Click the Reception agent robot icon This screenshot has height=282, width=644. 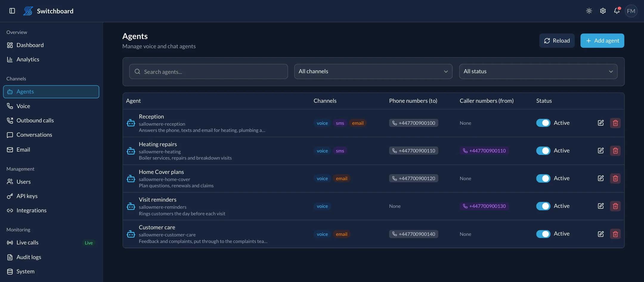click(x=131, y=123)
